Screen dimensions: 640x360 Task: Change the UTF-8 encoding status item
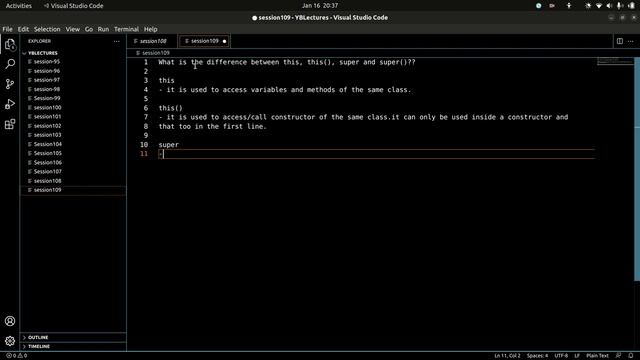[x=561, y=356]
